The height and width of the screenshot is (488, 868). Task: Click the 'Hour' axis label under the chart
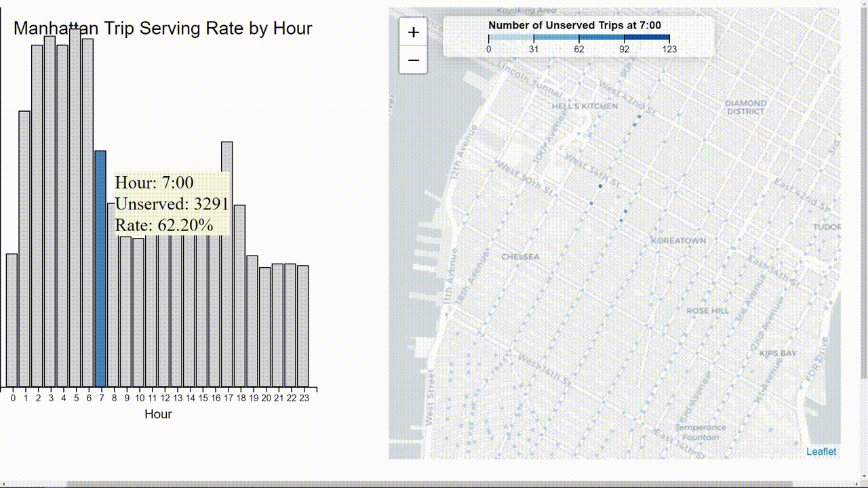[158, 414]
